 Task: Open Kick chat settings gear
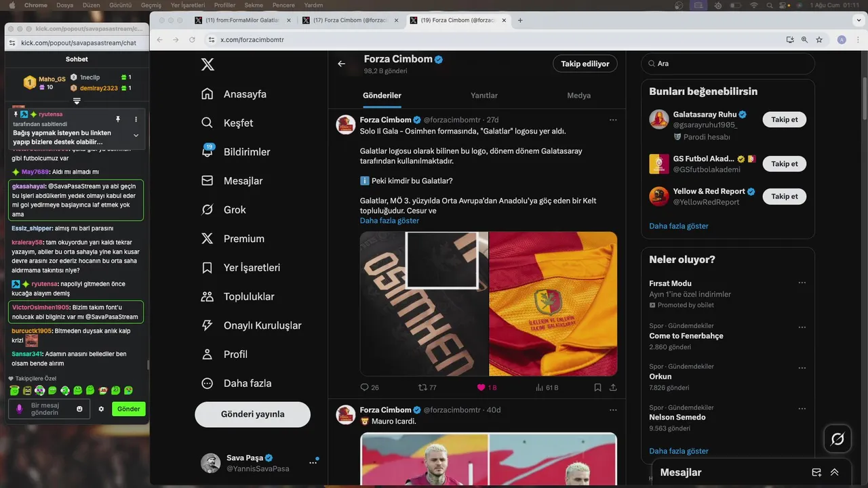(101, 409)
